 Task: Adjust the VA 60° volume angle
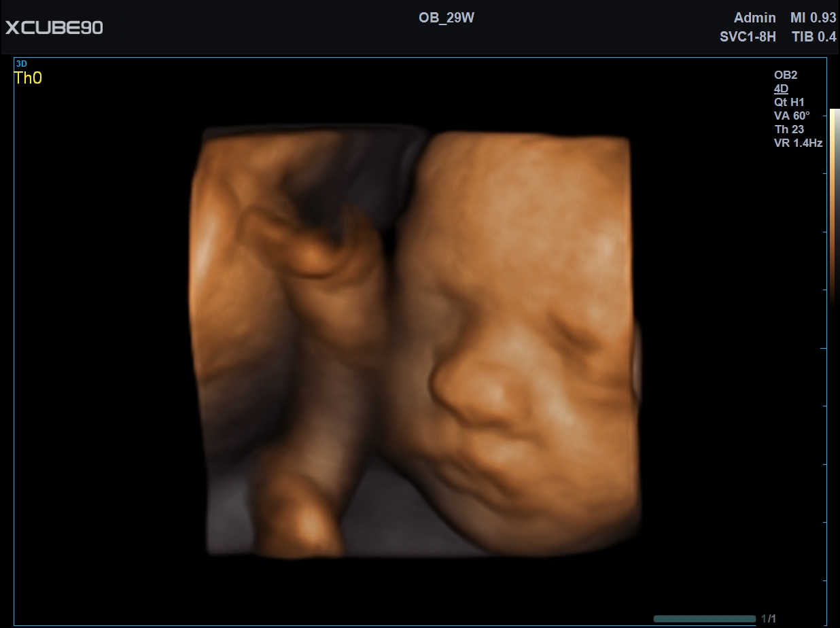[x=792, y=116]
